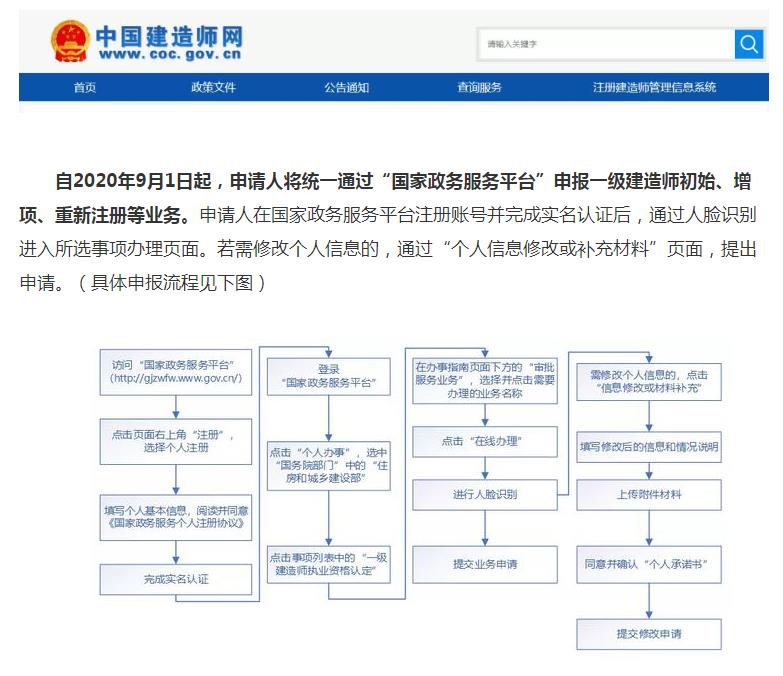Click flowchart box 进行人脸识别
The width and height of the screenshot is (783, 676).
(x=485, y=494)
